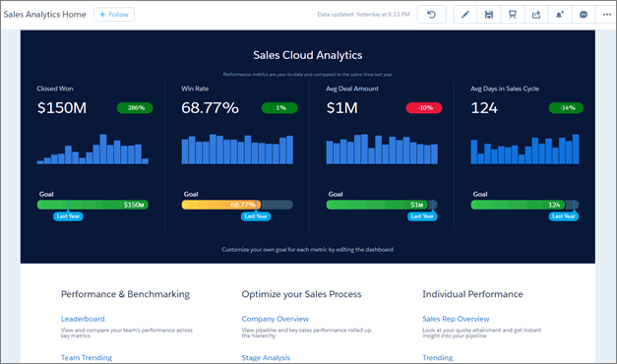Click the Optimize your Sales Process heading
617x364 pixels.
[301, 294]
